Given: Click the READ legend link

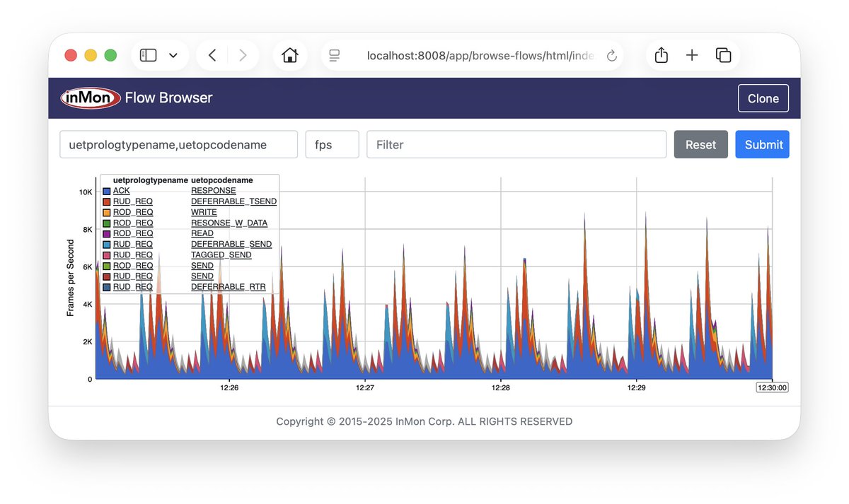Looking at the screenshot, I should click(202, 233).
